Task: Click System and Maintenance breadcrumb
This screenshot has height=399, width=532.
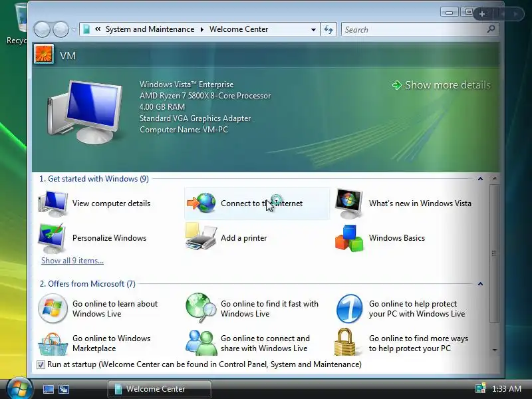Action: click(150, 29)
